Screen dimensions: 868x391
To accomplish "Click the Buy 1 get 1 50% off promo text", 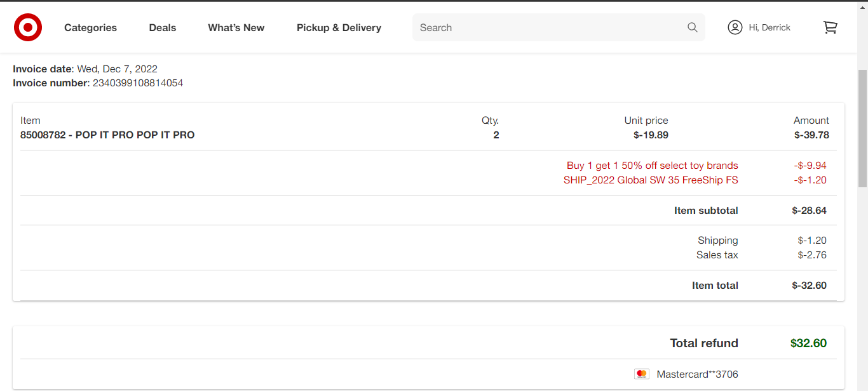I will point(653,166).
